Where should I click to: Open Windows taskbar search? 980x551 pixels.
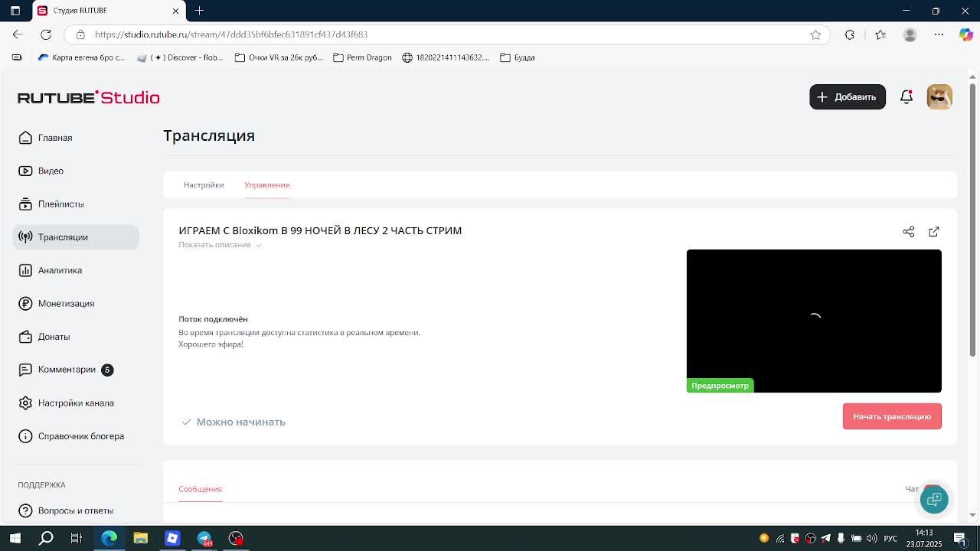click(46, 538)
